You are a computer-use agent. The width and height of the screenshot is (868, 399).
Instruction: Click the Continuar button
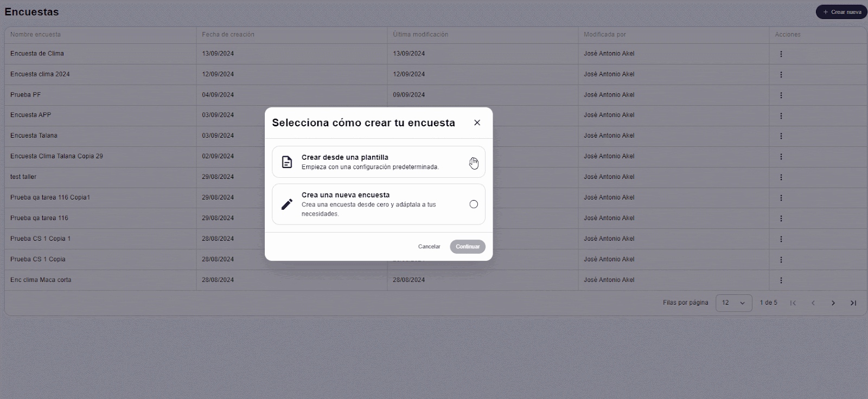click(468, 247)
